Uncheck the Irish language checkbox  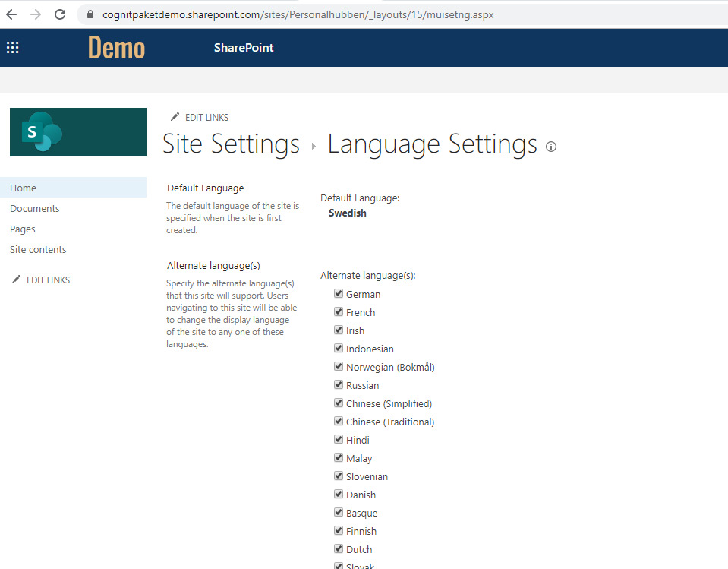point(339,330)
